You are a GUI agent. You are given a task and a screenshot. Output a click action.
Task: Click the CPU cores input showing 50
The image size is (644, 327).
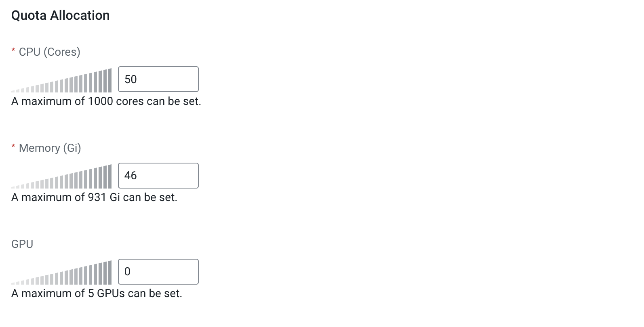[x=158, y=79]
